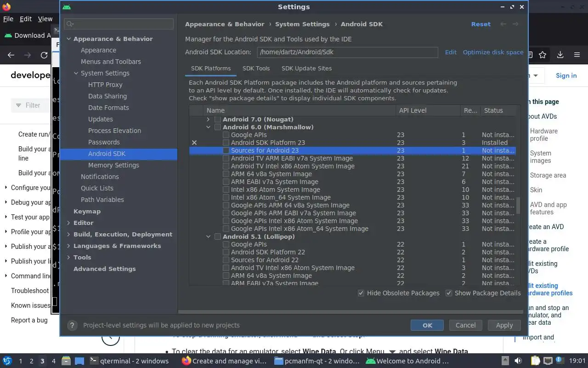Collapse Appearance & Behavior section
The width and height of the screenshot is (588, 368).
(x=68, y=39)
